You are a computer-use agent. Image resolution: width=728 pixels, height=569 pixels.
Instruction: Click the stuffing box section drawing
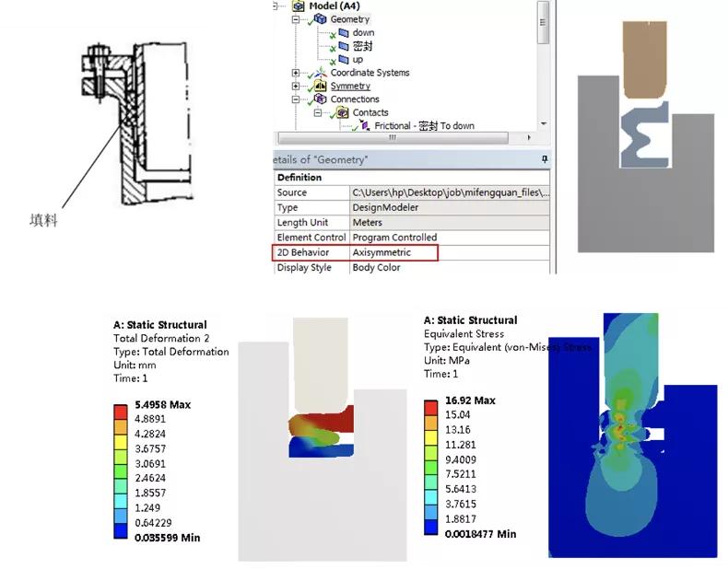pos(137,124)
